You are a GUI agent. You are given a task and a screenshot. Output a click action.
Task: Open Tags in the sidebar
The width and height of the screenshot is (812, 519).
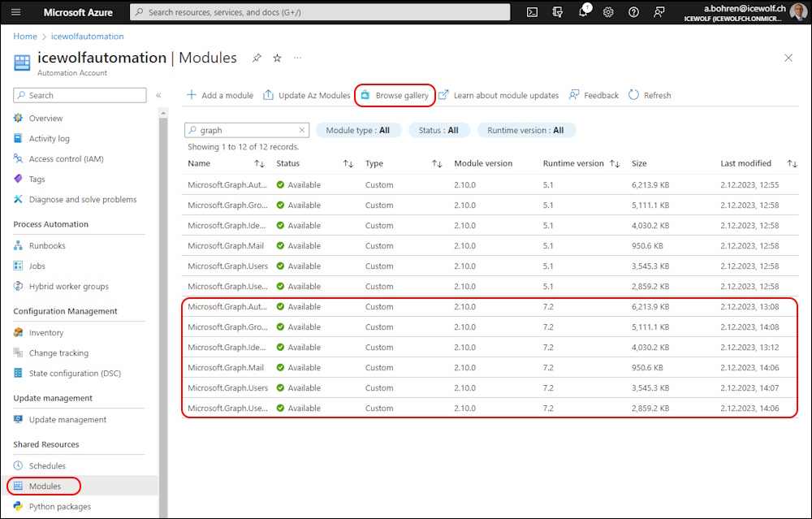(x=37, y=179)
